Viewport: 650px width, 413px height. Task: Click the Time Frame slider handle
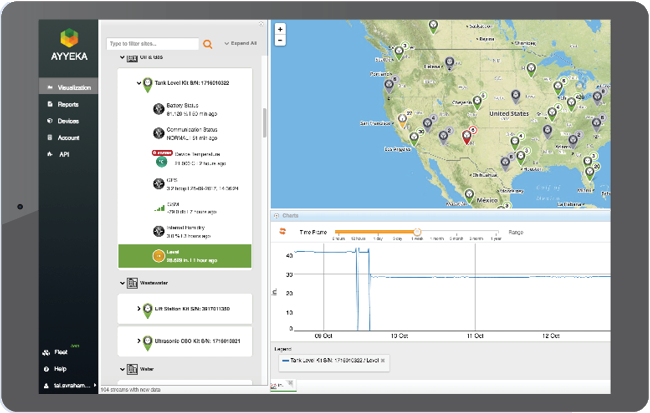click(x=417, y=232)
